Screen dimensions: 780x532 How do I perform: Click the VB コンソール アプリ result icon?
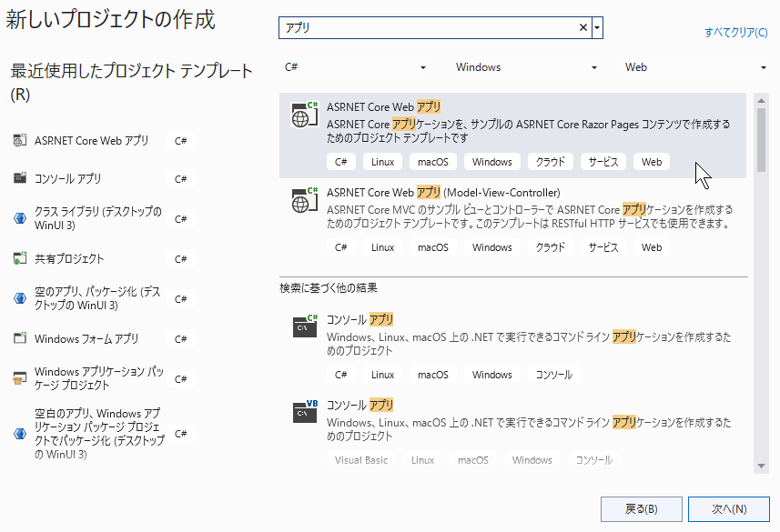pos(304,412)
